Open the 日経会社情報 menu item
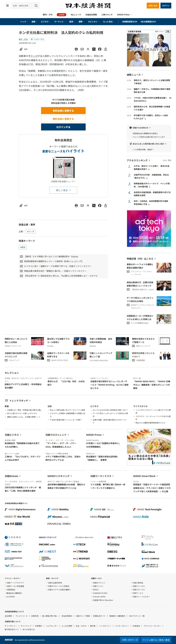Screen dimensions: 176x644 coord(91,15)
